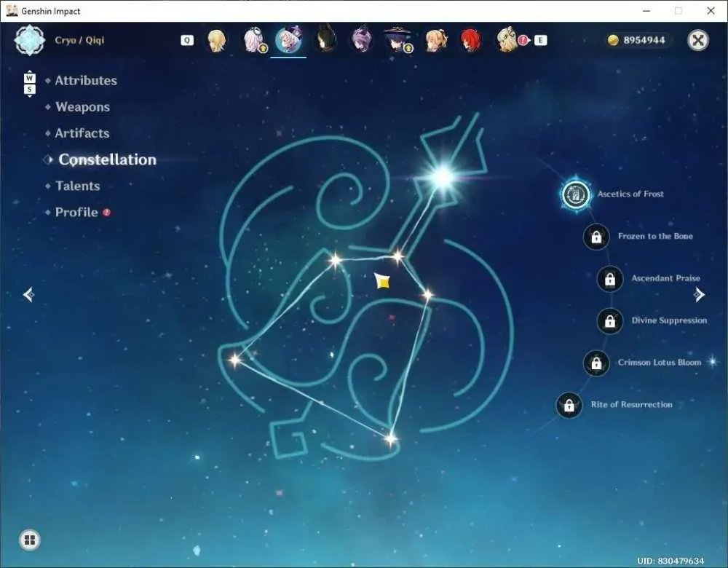Switch to the blonde portrait left of red-haired

tap(436, 40)
